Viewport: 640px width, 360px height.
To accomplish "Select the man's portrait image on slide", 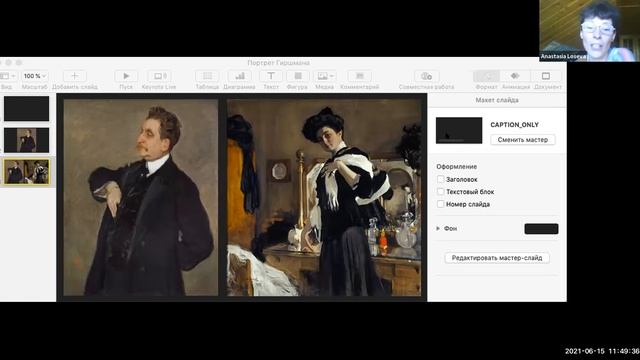I will coord(141,198).
